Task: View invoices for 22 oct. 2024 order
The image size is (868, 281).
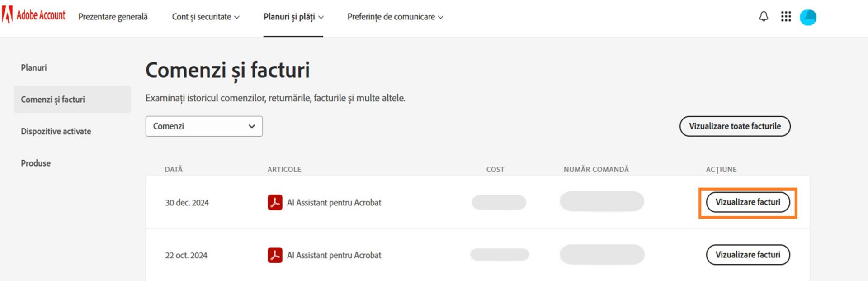Action: 748,255
